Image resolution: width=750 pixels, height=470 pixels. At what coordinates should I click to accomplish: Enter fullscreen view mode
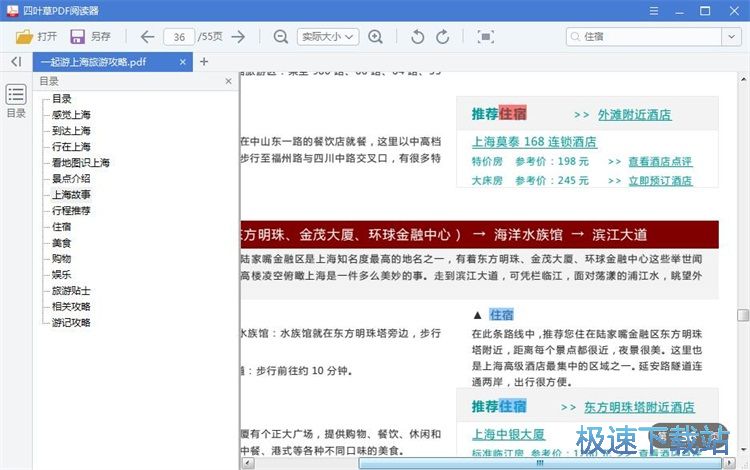pyautogui.click(x=485, y=37)
